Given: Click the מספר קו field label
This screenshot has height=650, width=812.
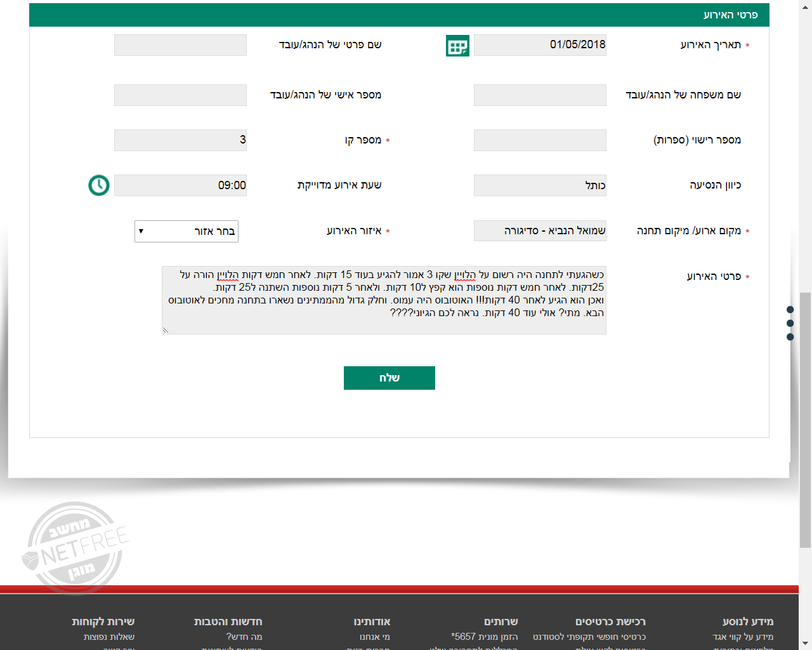Looking at the screenshot, I should (x=363, y=140).
